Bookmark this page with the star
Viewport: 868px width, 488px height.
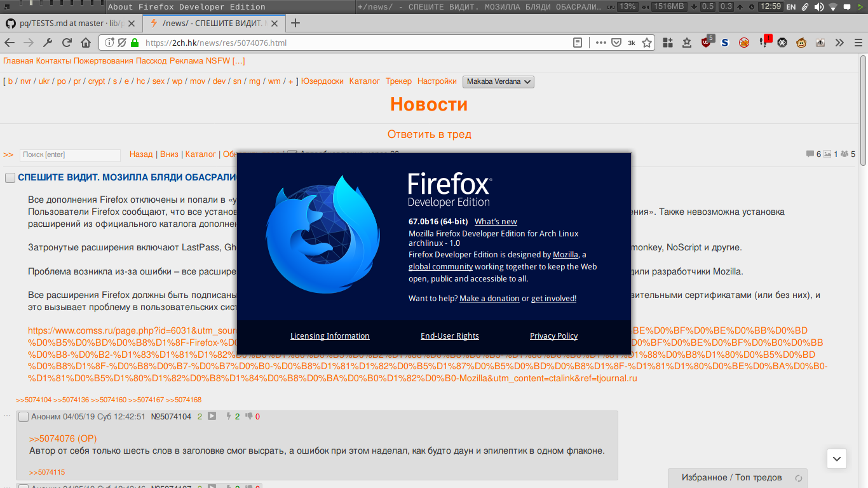pyautogui.click(x=647, y=43)
